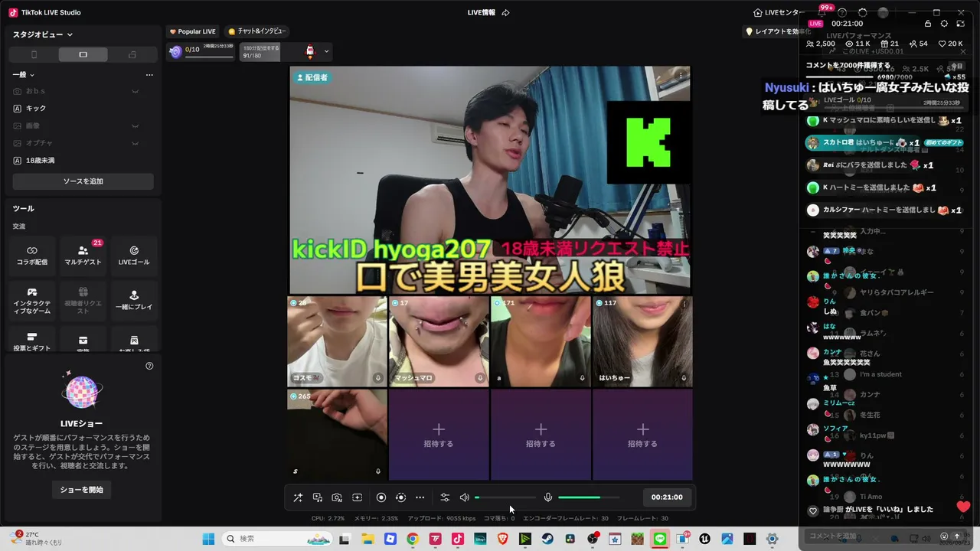Open the LIVEセンター link
The height and width of the screenshot is (551, 980).
click(x=778, y=13)
